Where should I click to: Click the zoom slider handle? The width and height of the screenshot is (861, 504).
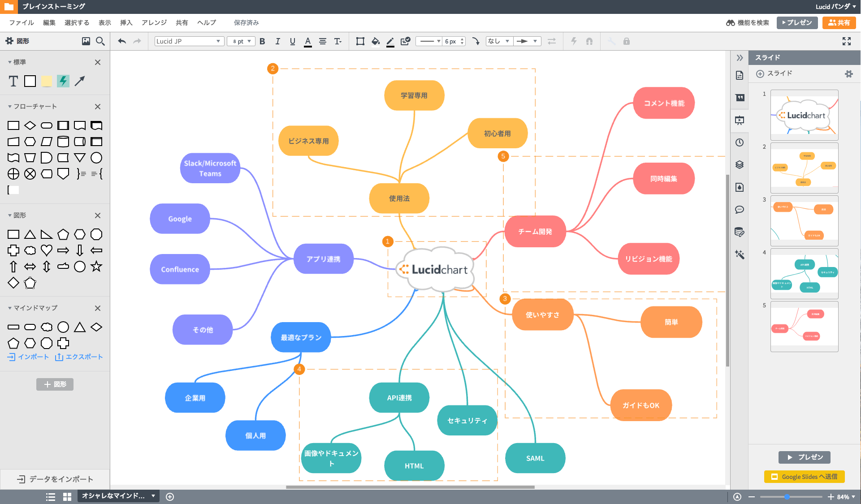pyautogui.click(x=787, y=497)
